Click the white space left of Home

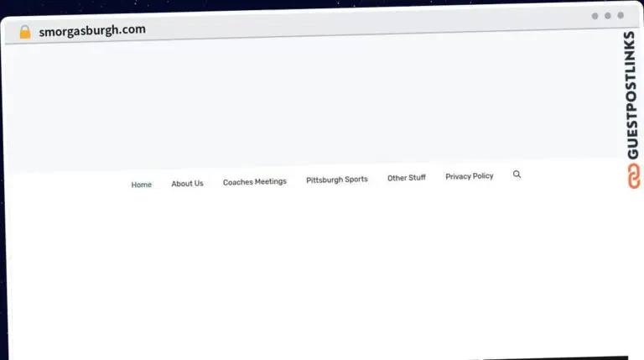[67, 186]
